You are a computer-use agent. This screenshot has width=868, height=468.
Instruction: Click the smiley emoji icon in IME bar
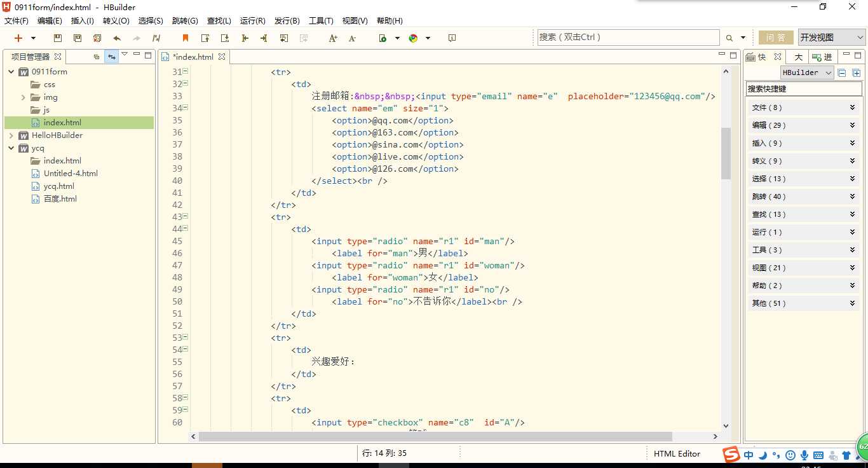(x=790, y=455)
